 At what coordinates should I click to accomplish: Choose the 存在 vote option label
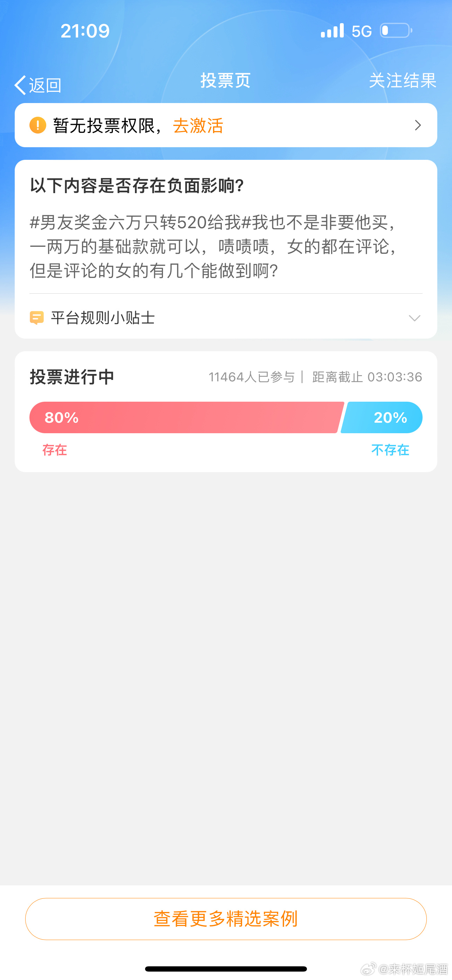click(x=55, y=450)
